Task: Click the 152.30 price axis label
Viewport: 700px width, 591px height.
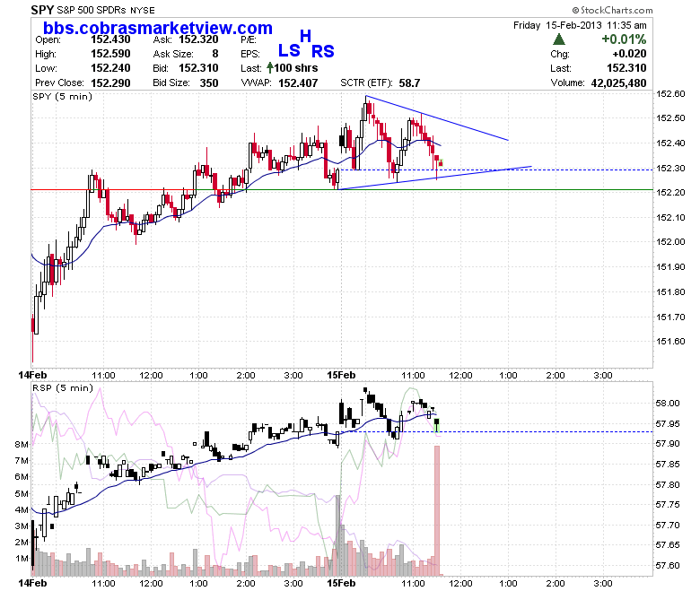Action: click(670, 169)
